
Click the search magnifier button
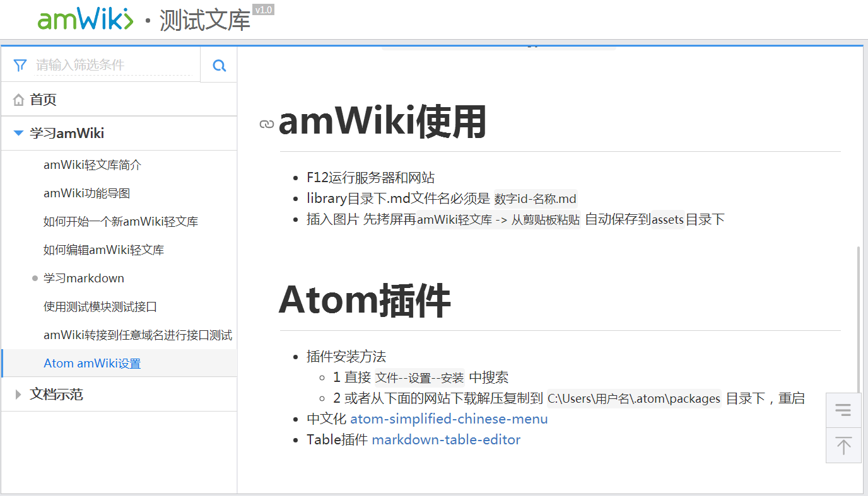click(219, 65)
